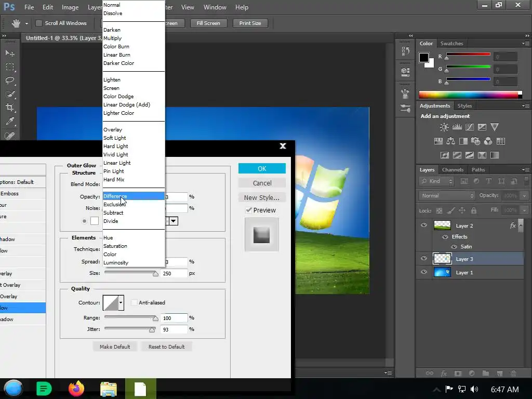Screen dimensions: 532x399
Task: Open the Hand tool preset picker arrow
Action: point(26,23)
